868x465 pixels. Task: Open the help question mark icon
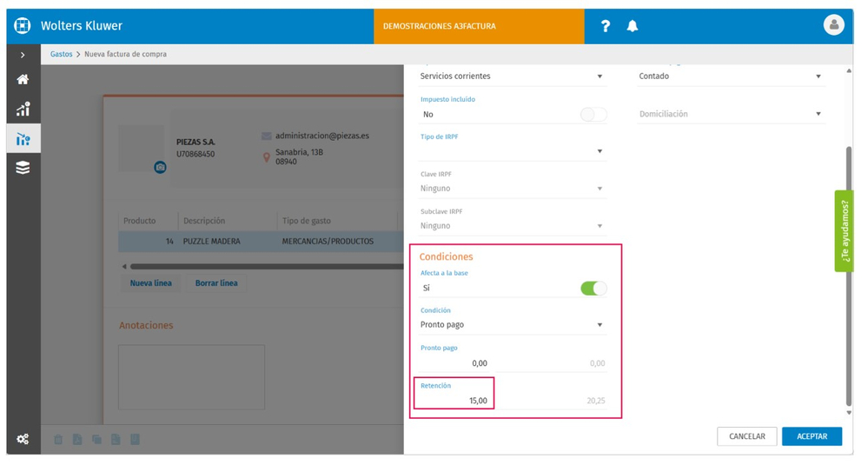point(606,26)
